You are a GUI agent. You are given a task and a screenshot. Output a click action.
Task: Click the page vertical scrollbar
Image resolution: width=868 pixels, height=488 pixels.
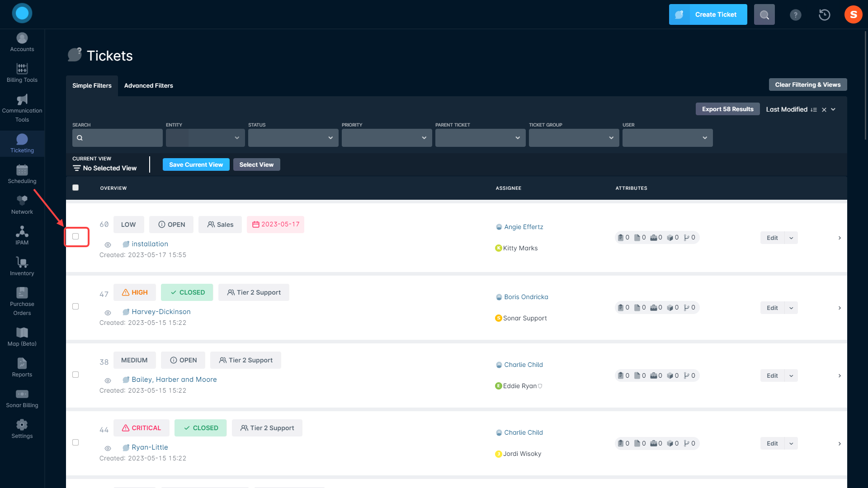(865, 86)
